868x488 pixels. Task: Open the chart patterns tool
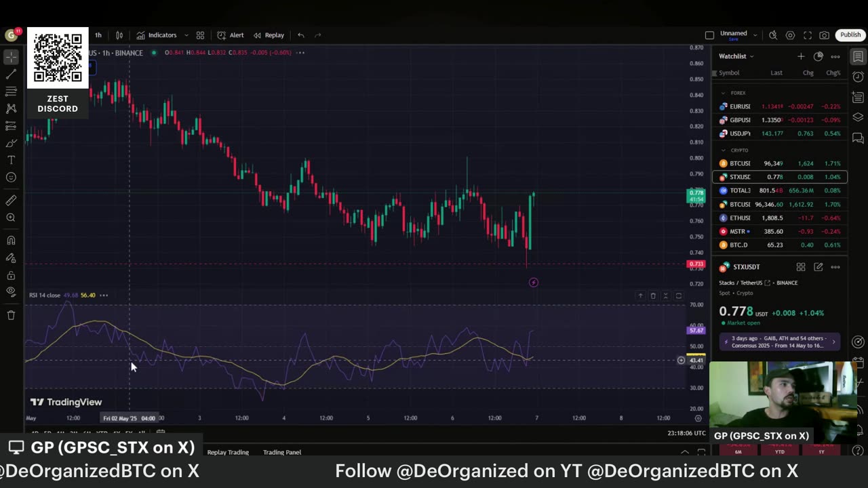tap(11, 108)
